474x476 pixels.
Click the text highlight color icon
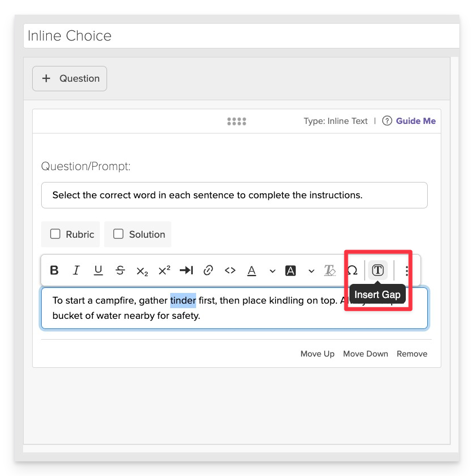[290, 270]
